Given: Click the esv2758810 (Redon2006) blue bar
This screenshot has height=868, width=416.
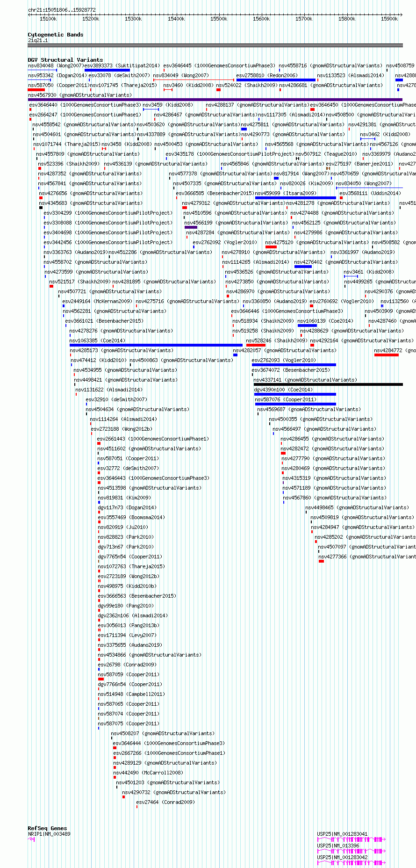Looking at the screenshot, I should coord(276,80).
